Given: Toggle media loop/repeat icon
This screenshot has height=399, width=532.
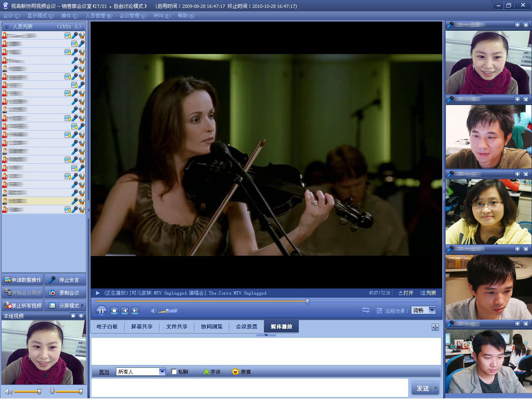Looking at the screenshot, I should (366, 310).
